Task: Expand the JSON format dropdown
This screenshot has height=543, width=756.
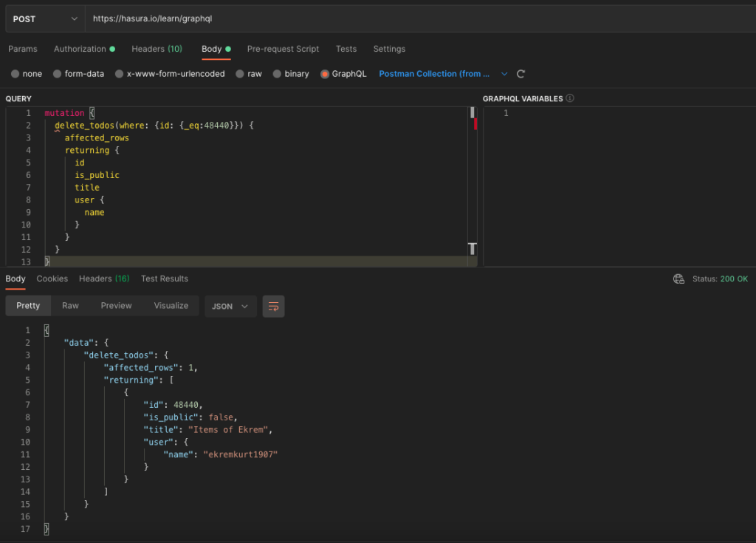Action: 230,306
